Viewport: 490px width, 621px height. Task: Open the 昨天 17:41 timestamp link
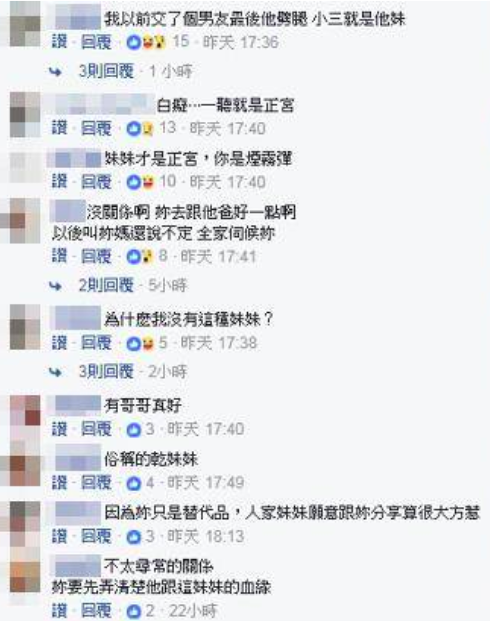click(218, 257)
